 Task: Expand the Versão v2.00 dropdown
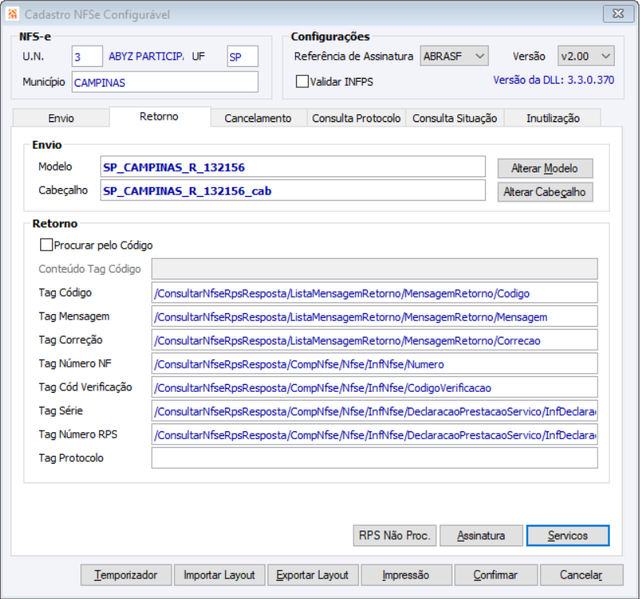pyautogui.click(x=586, y=56)
